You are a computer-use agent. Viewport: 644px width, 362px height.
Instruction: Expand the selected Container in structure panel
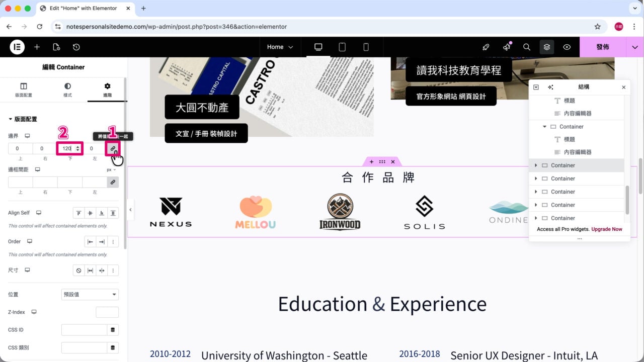[536, 165]
